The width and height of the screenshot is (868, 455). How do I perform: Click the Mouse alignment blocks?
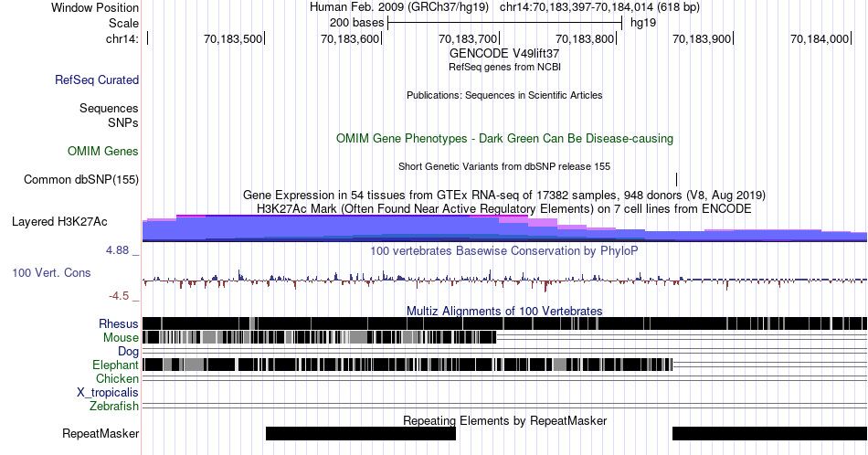tap(320, 337)
